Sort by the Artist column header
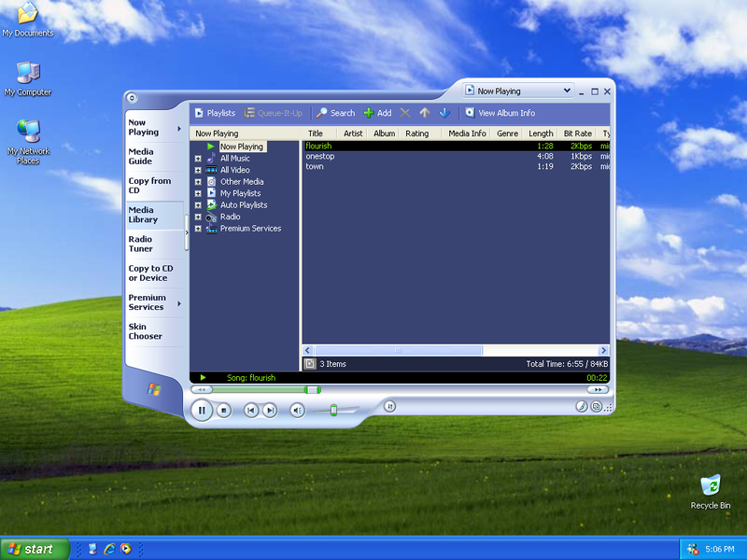 (x=353, y=133)
